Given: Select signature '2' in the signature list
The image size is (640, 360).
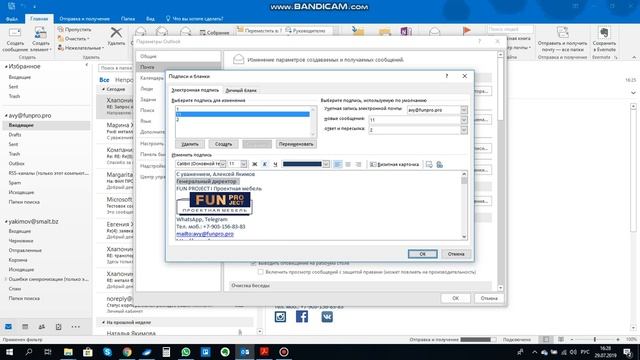Looking at the screenshot, I should [x=243, y=120].
